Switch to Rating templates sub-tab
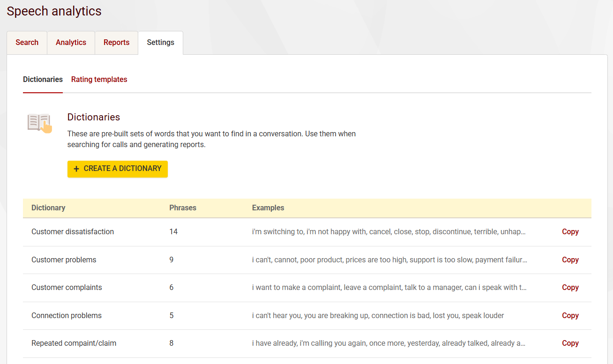Screen dimensions: 613x364 99,80
